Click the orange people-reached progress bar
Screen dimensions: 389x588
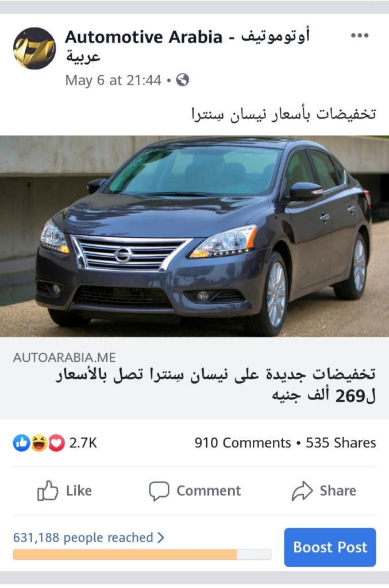(142, 554)
